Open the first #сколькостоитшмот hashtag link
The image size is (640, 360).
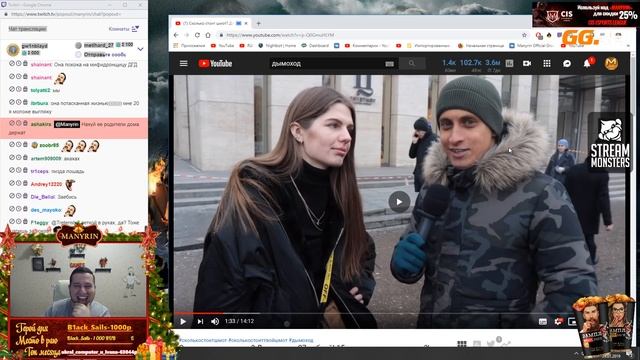tap(202, 340)
